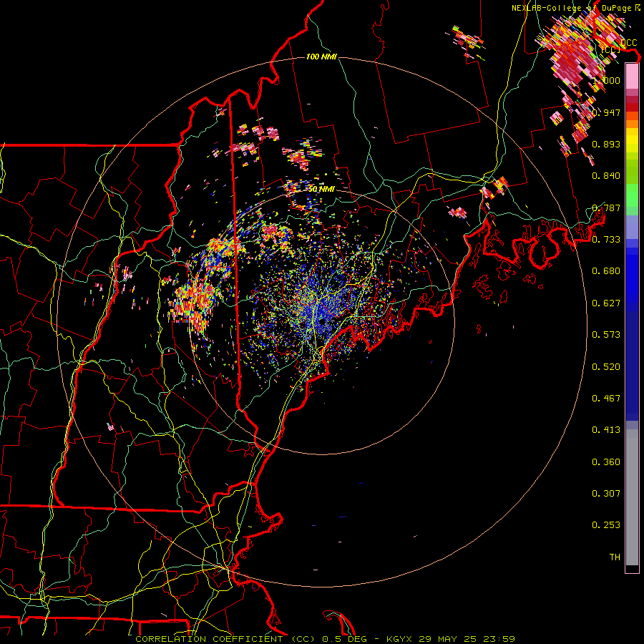
Task: Pick the light pink color scale segment
Action: 632,77
